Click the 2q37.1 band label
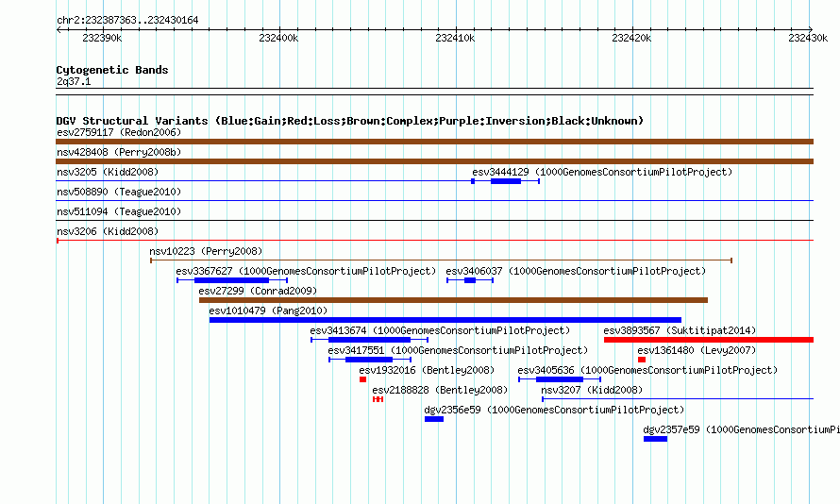Image resolution: width=840 pixels, height=504 pixels. (74, 81)
